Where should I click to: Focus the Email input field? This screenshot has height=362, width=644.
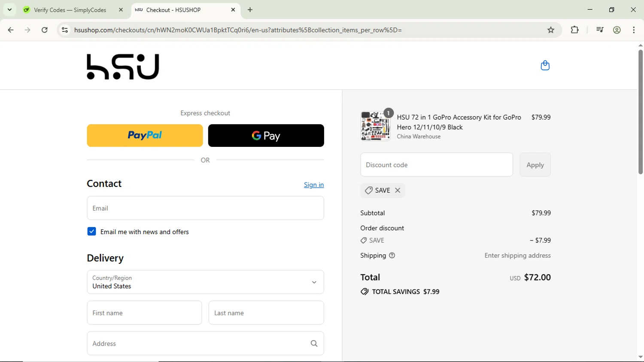tap(205, 208)
